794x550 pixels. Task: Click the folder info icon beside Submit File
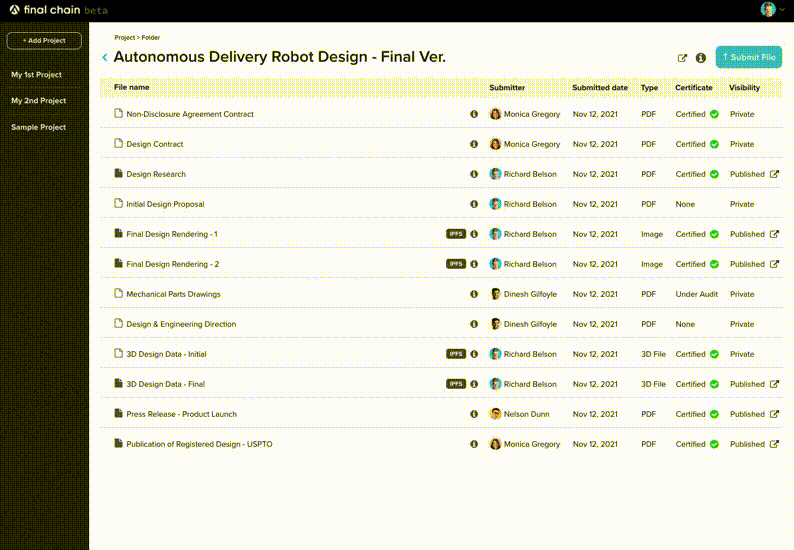[x=701, y=58]
